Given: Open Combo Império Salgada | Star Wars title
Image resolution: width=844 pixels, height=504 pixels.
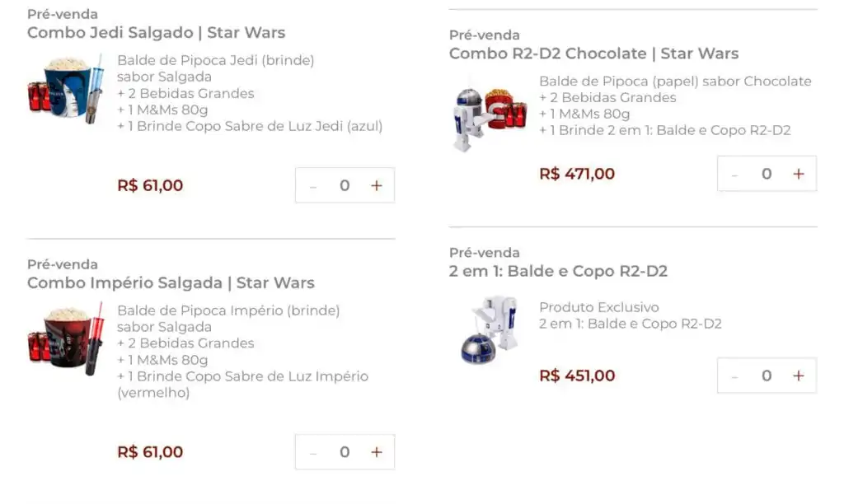Looking at the screenshot, I should pos(171,283).
